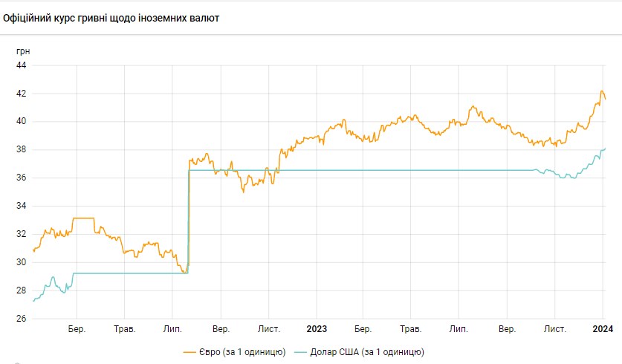Click the 36 gridline label on the y-axis
622x364 pixels.
[x=21, y=178]
